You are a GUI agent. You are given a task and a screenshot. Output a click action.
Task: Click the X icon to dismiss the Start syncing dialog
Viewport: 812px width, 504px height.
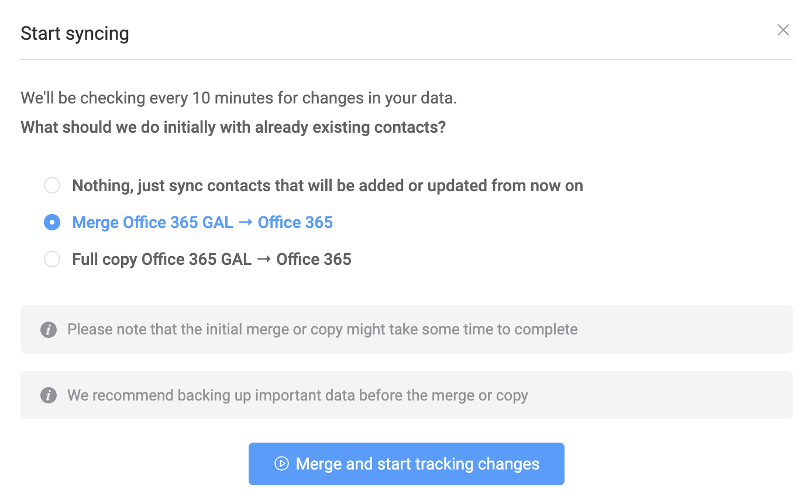[x=783, y=29]
